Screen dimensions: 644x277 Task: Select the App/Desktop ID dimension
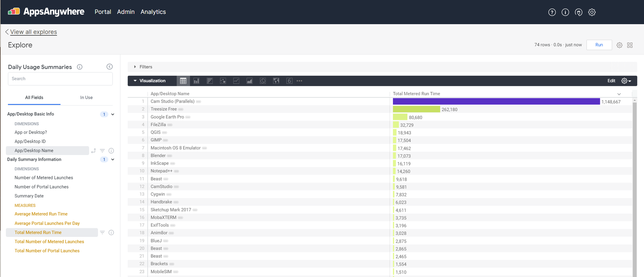[30, 141]
